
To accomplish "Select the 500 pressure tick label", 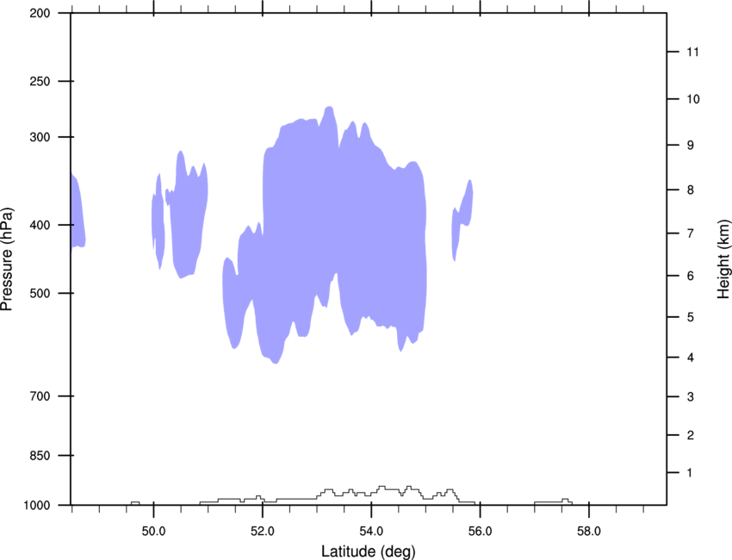I will [40, 293].
